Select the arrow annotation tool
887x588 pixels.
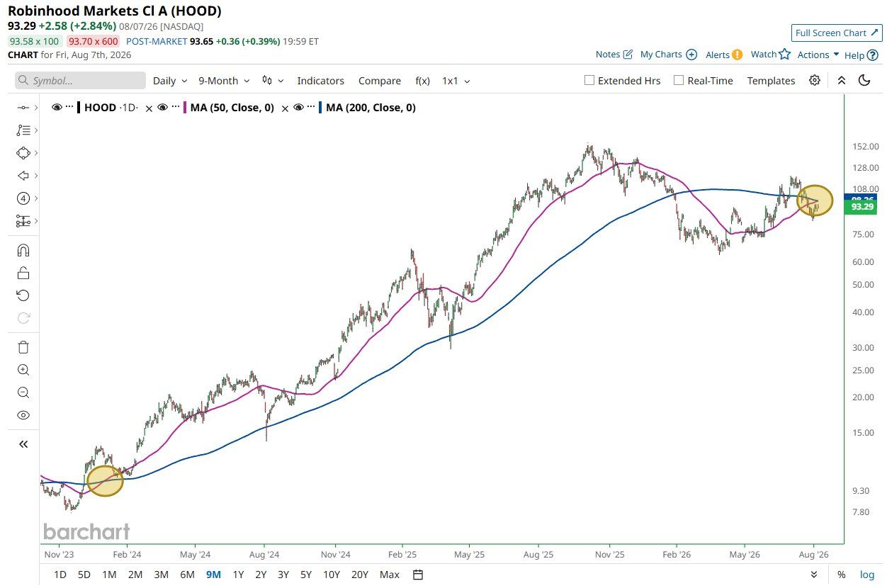pyautogui.click(x=23, y=176)
